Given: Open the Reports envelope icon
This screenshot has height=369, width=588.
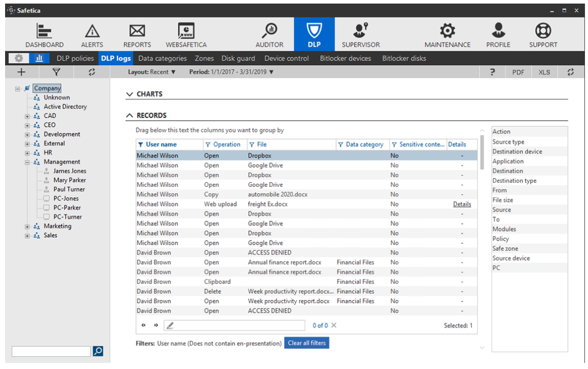Looking at the screenshot, I should (x=137, y=32).
